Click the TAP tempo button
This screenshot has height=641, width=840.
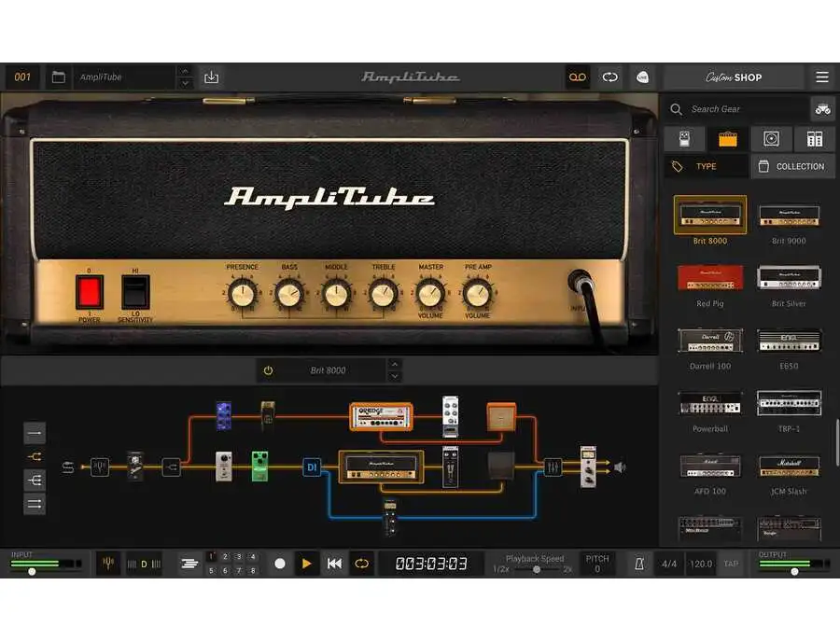tap(731, 564)
